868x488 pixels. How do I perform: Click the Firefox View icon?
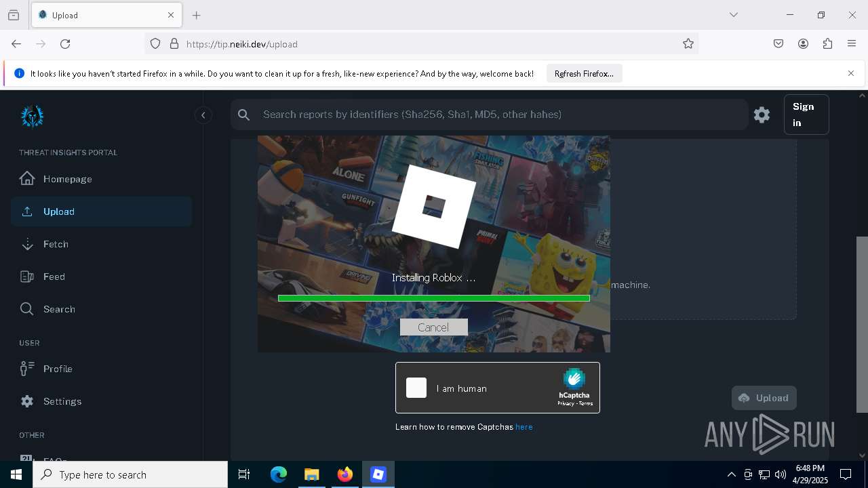[14, 15]
